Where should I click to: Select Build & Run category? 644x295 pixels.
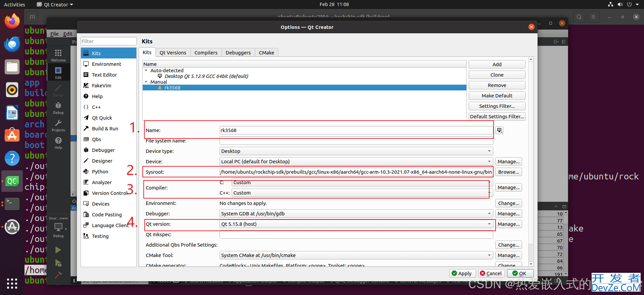[109, 128]
